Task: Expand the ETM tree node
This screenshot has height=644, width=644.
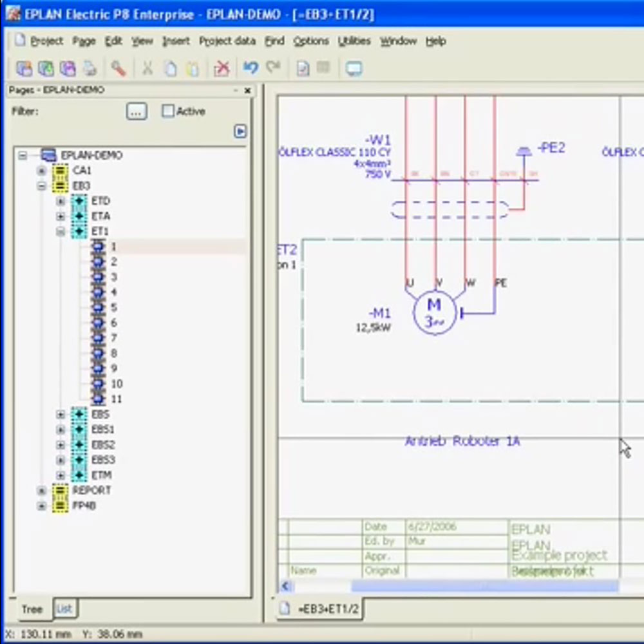Action: pos(61,475)
